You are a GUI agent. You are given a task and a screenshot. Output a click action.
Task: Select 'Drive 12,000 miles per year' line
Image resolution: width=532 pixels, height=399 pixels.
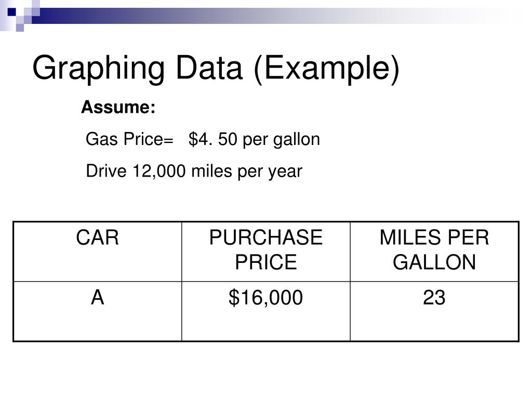click(x=194, y=171)
